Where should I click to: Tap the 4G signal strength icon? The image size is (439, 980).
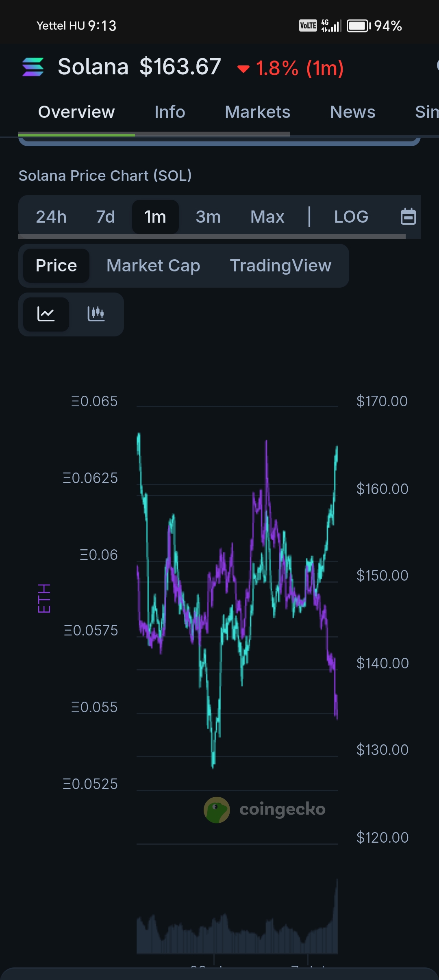[331, 26]
